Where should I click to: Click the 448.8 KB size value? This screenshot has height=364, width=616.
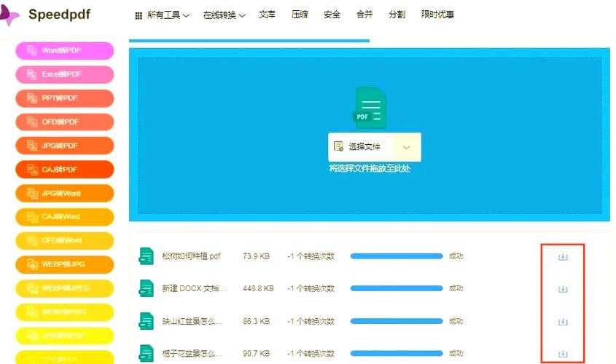[x=258, y=288]
